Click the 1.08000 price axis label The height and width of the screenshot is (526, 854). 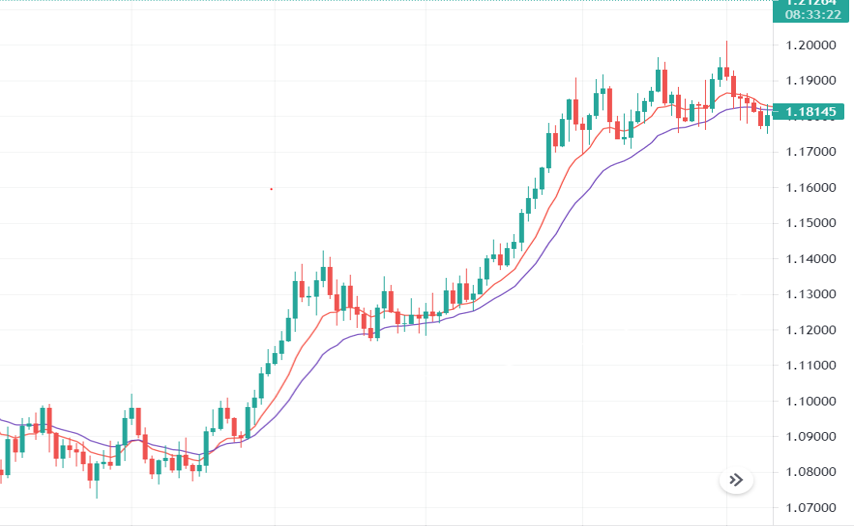coord(811,472)
